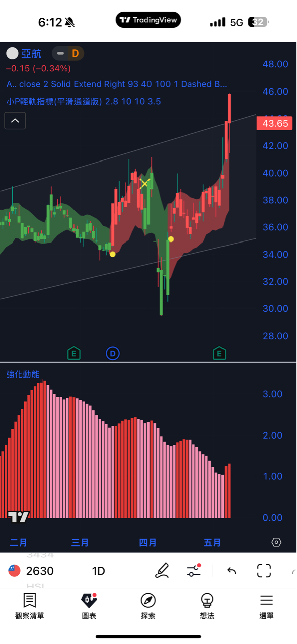Tap the May earnings E marker
This screenshot has width=297, height=644.
(219, 354)
